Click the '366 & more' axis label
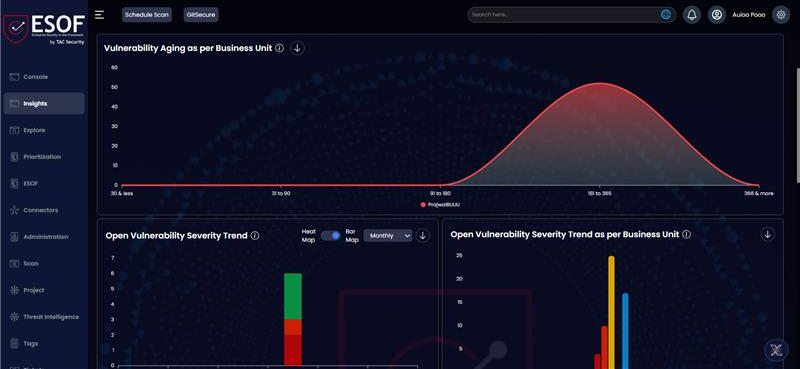 tap(759, 193)
